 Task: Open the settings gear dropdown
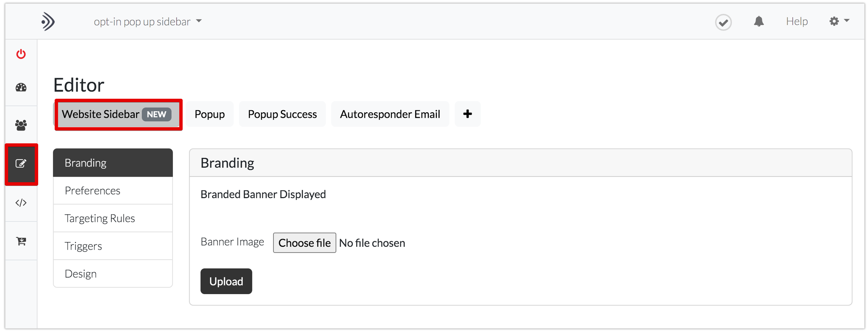click(x=839, y=21)
